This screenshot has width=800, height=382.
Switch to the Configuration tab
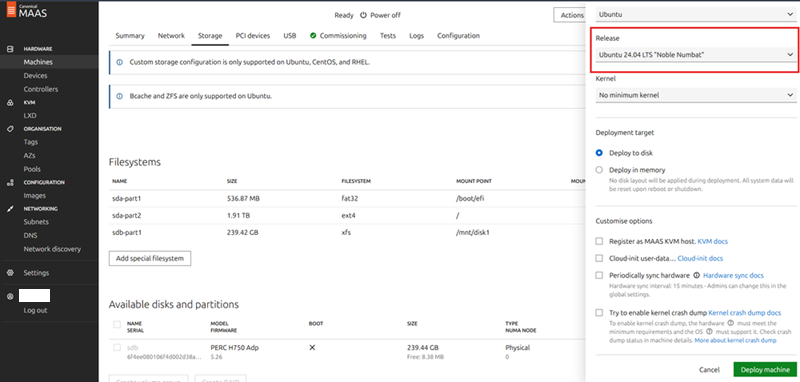[458, 36]
